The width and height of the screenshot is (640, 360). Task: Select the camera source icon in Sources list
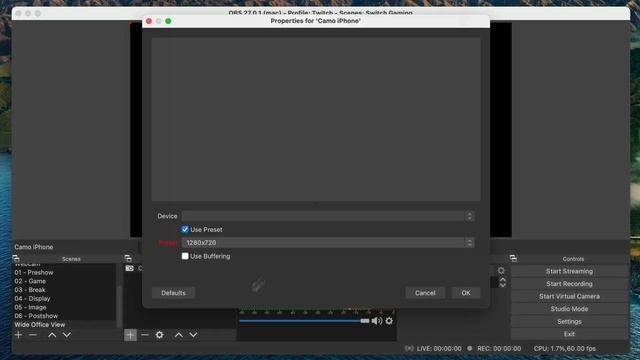[x=129, y=268]
